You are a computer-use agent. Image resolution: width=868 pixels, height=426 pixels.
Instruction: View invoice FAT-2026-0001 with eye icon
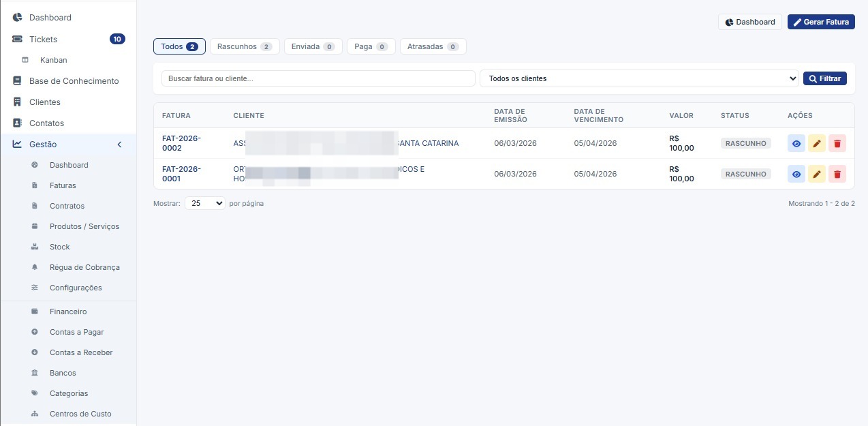tap(796, 174)
